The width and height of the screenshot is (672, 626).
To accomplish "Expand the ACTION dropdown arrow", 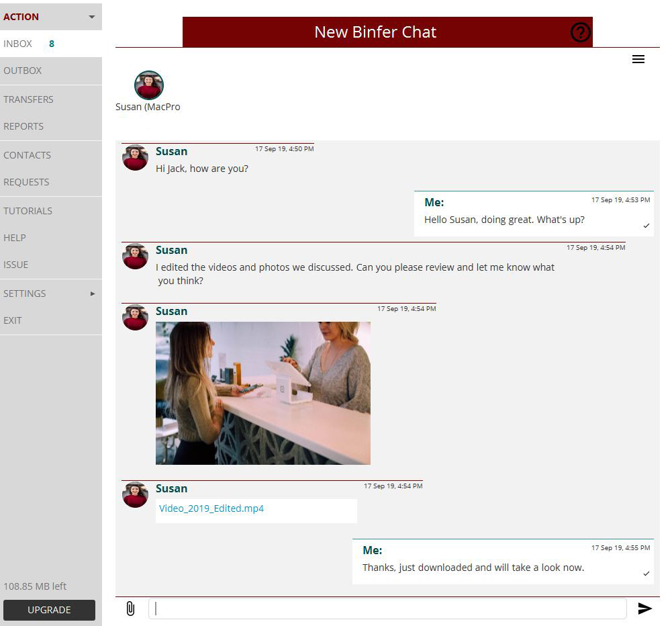I will pos(92,17).
